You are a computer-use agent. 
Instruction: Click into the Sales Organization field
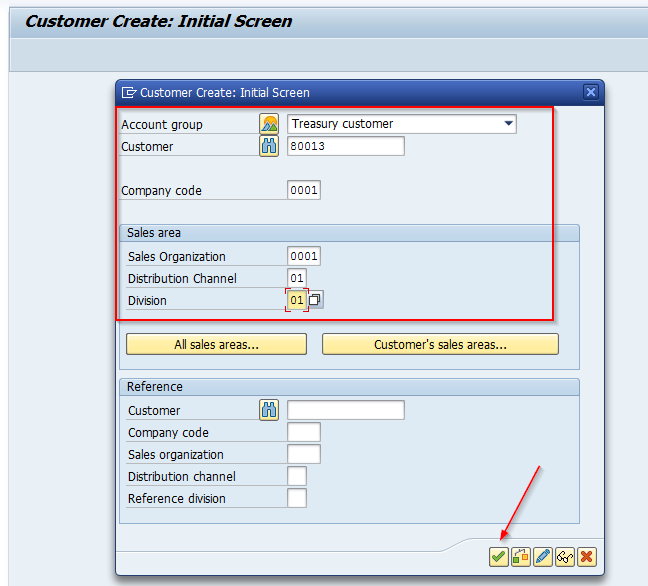click(x=304, y=256)
